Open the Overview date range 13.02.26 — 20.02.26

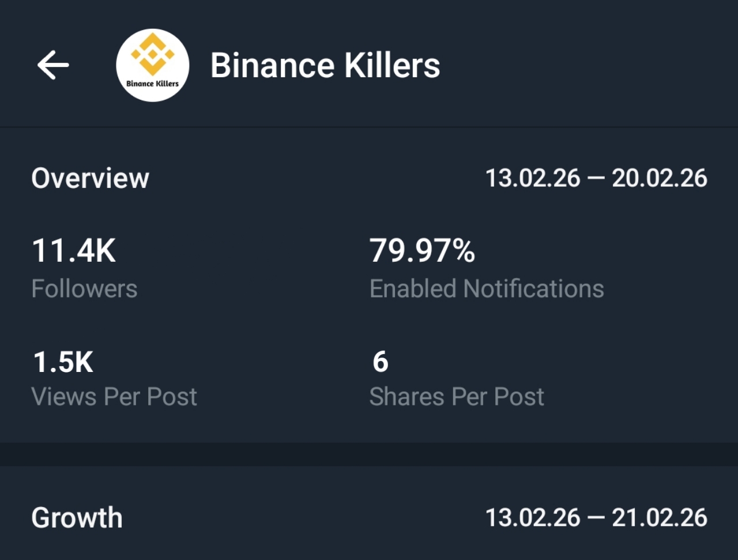596,178
